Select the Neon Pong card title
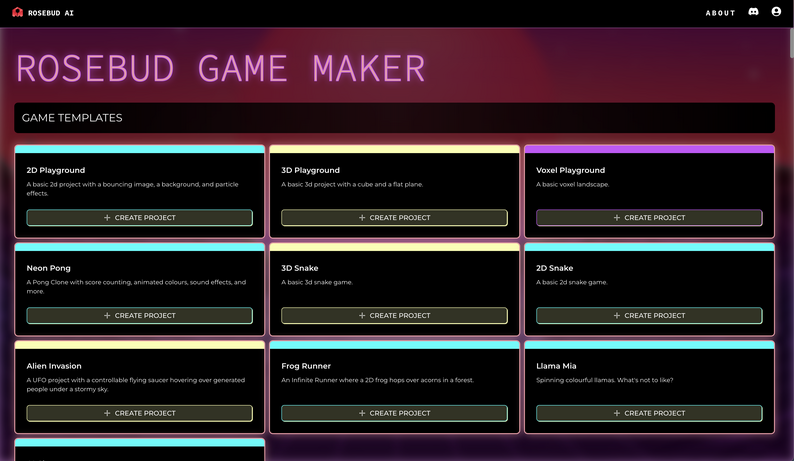The width and height of the screenshot is (794, 461). [49, 268]
